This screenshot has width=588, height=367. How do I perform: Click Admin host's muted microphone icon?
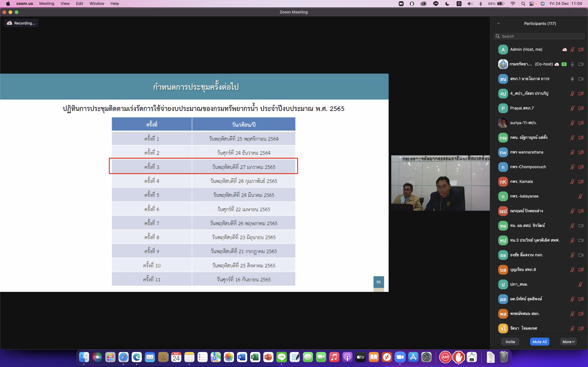572,50
